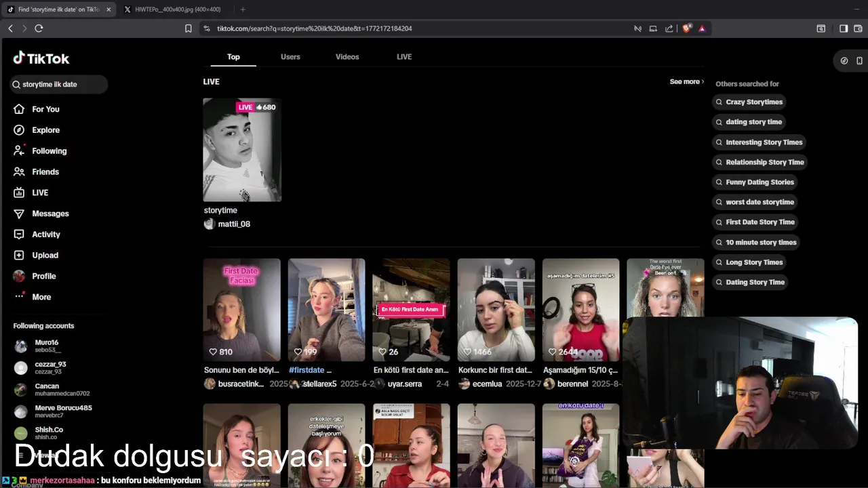Open the Friends page
Viewport: 868px width, 488px height.
pyautogui.click(x=36, y=172)
